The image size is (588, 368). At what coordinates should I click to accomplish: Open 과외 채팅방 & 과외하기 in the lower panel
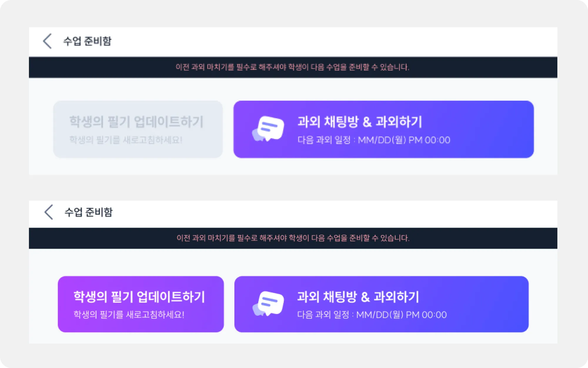(358, 297)
